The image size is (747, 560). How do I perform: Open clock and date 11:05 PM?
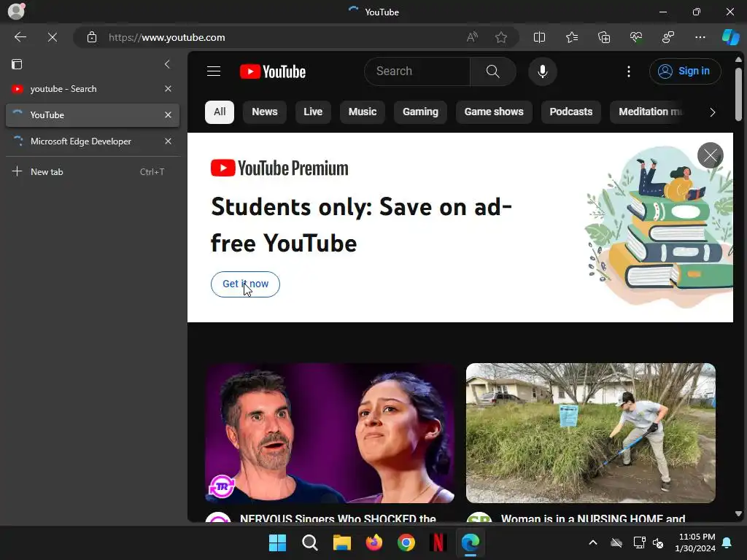pos(697,542)
